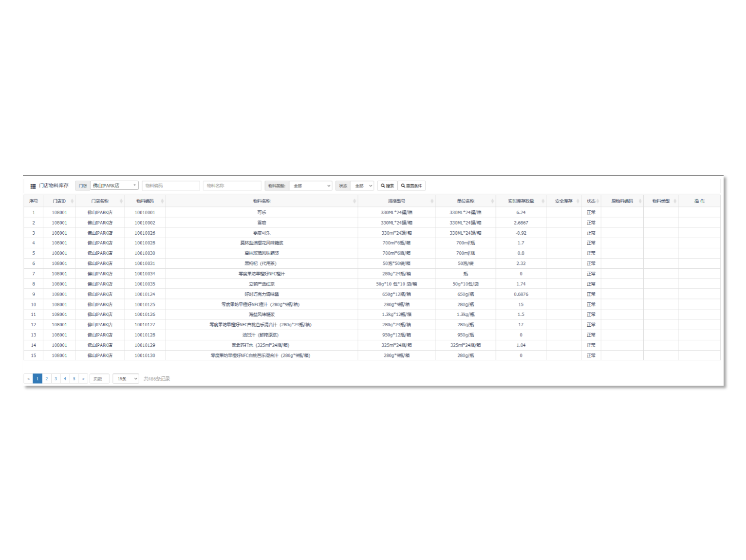The height and width of the screenshot is (560, 746).
Task: Click sort arrows on 物料名称 column
Action: pyautogui.click(x=354, y=201)
